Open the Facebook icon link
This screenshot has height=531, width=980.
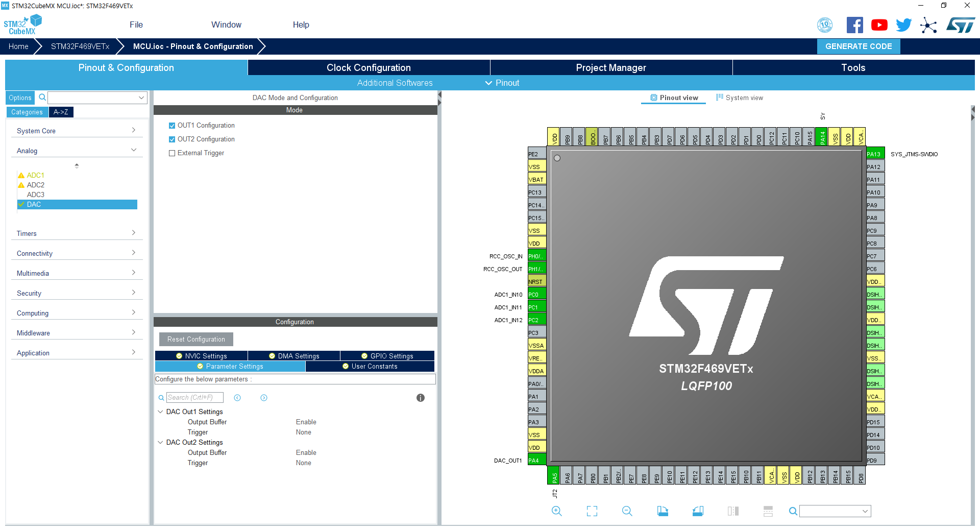pos(855,25)
